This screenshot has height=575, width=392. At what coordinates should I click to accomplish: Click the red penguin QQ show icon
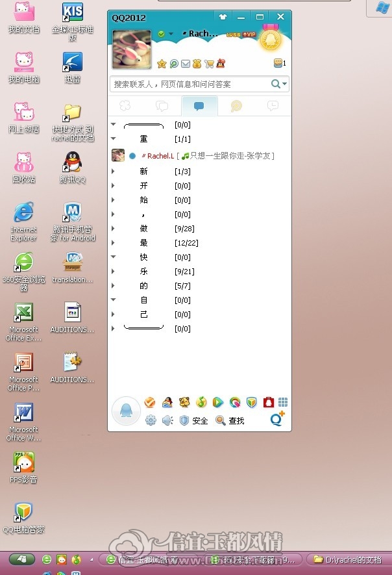221,64
